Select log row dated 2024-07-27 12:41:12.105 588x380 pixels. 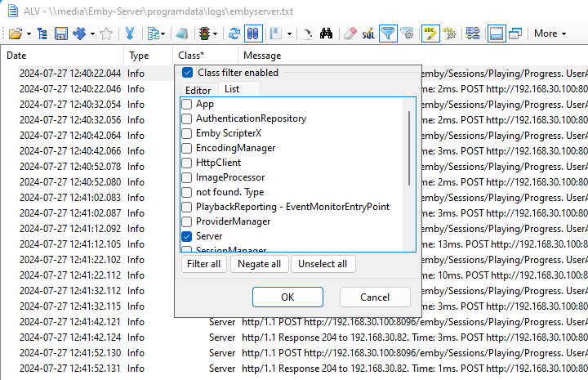point(70,244)
